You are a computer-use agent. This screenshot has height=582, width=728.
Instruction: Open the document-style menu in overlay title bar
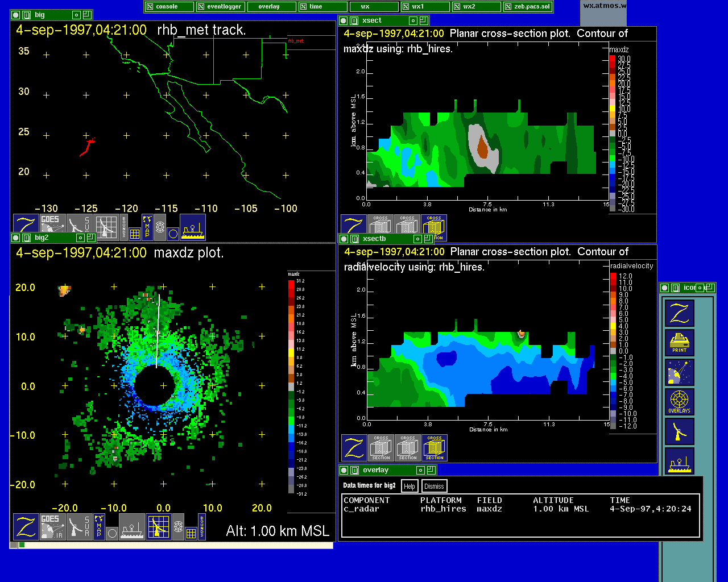(354, 470)
